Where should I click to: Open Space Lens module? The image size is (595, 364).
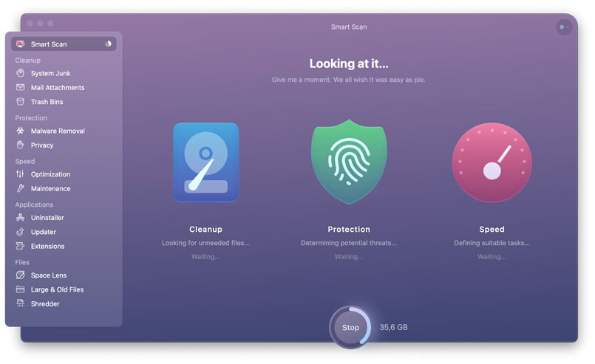pos(64,275)
